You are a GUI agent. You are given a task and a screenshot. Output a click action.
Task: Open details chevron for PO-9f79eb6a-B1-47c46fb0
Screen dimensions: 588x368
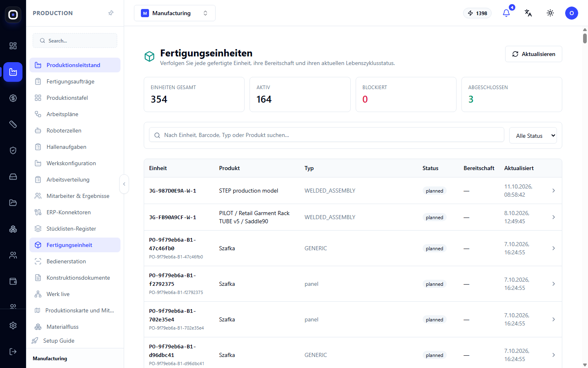click(x=554, y=248)
